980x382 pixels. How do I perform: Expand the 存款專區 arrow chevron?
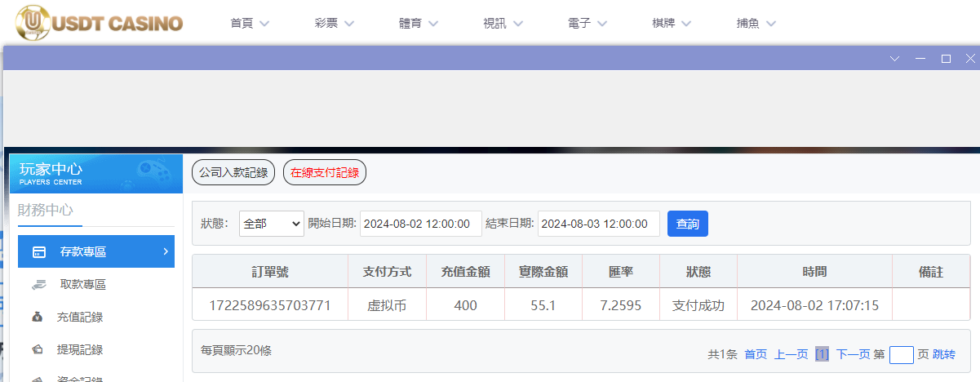pos(166,251)
